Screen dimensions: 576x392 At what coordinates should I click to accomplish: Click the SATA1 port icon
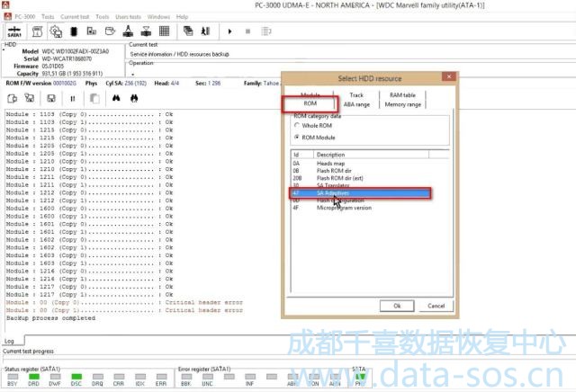click(x=14, y=31)
